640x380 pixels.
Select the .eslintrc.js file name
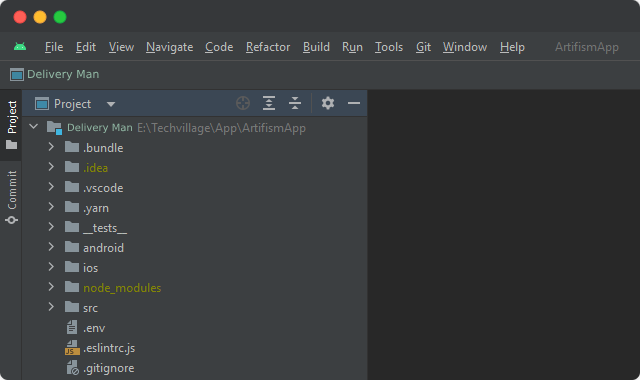[x=109, y=348]
